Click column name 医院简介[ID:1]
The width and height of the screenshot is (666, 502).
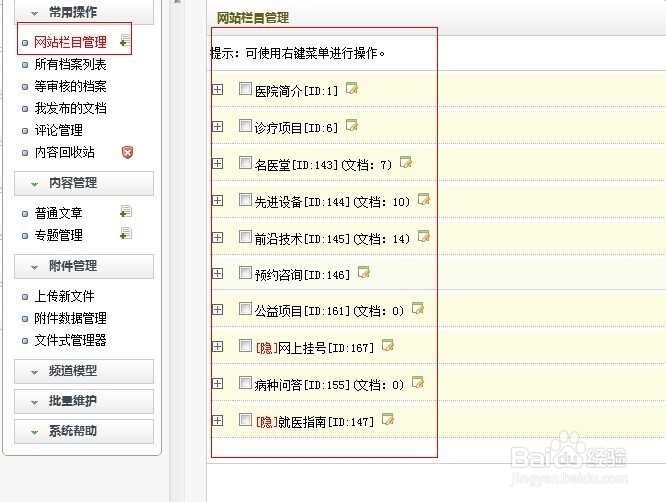[296, 91]
